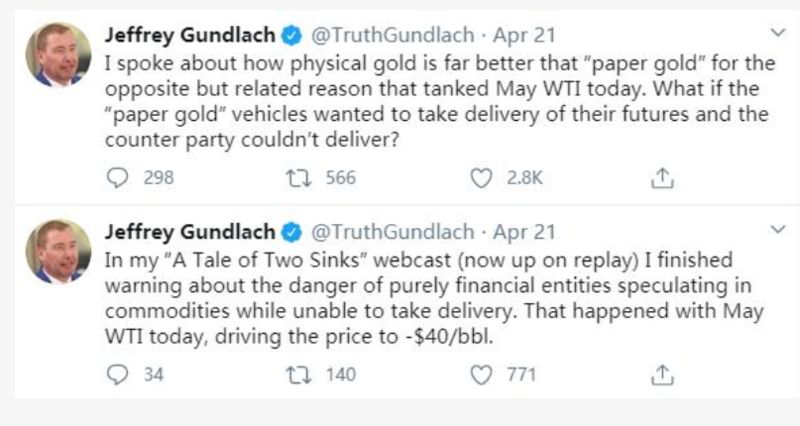Open Apr 21 timestamp of first tweet
This screenshot has height=426, width=800.
point(524,35)
